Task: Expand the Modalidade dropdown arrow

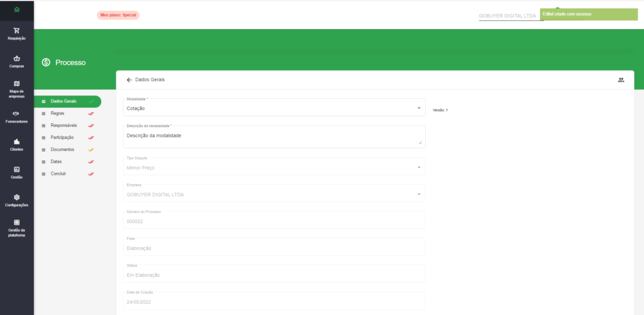Action: click(x=419, y=108)
